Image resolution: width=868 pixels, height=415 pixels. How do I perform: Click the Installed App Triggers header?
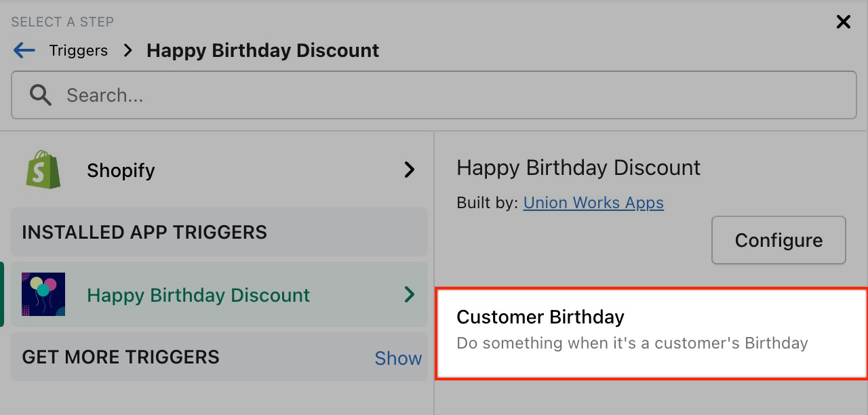coord(144,233)
